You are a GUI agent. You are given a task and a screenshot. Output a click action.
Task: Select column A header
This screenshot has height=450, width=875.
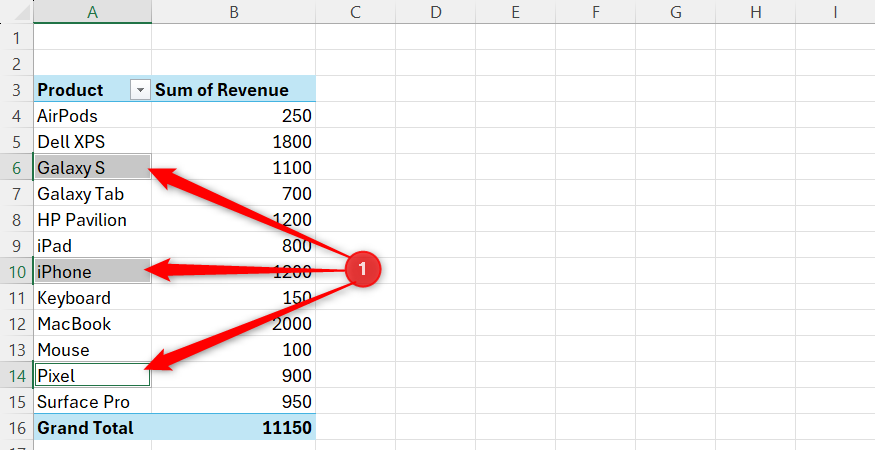click(x=93, y=12)
